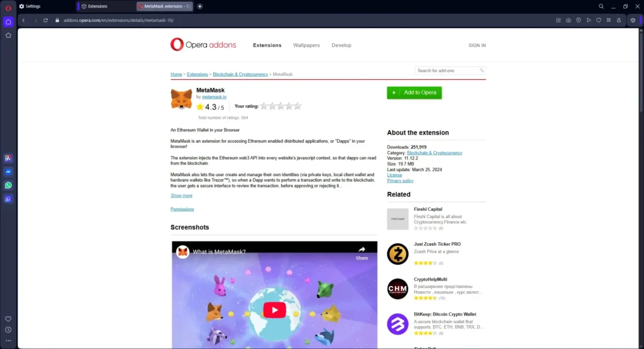The height and width of the screenshot is (349, 644).
Task: Rate MetaMask three stars
Action: coord(281,106)
